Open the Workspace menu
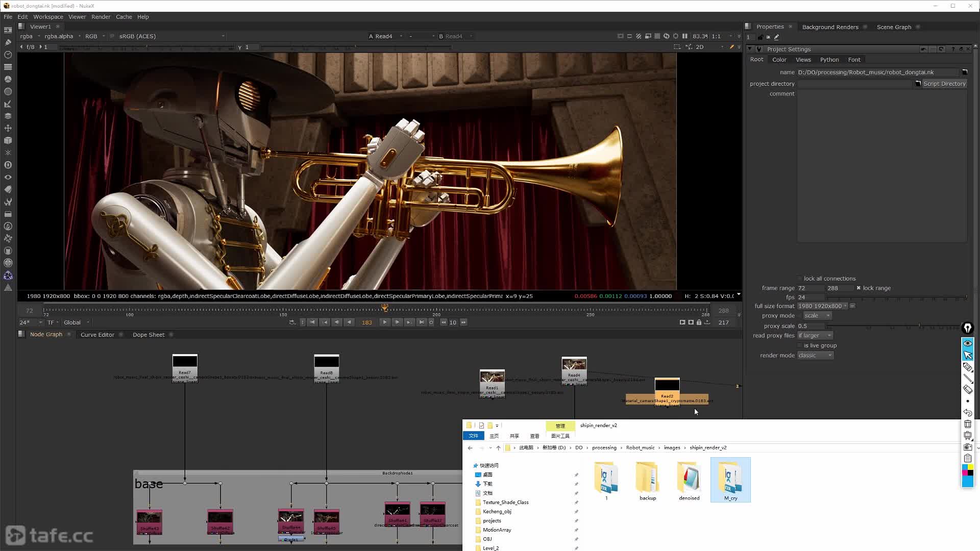This screenshot has height=551, width=980. coord(48,17)
